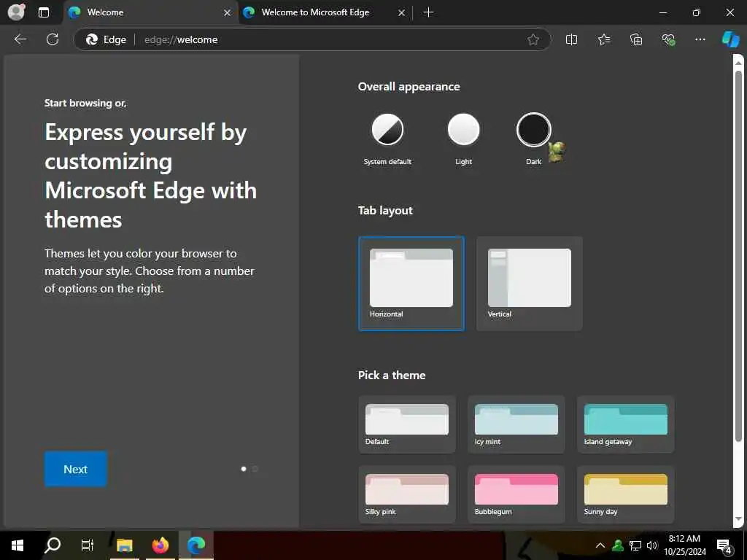Screen dimensions: 747x560
Task: Click the Overall appearance heading
Action: click(409, 87)
